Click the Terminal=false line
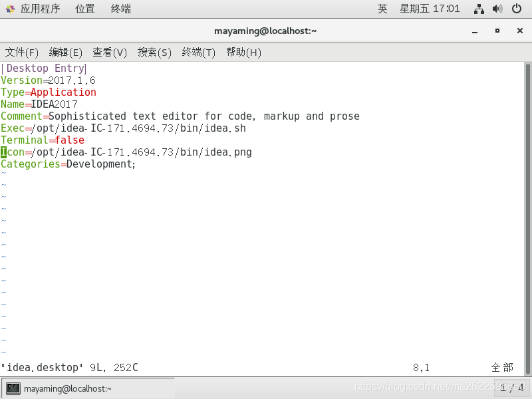Viewport: 532px width, 399px height. coord(43,140)
